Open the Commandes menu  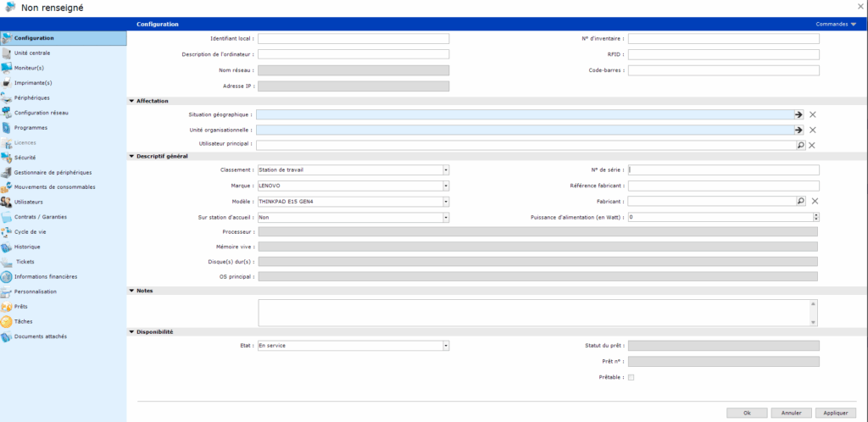point(836,25)
